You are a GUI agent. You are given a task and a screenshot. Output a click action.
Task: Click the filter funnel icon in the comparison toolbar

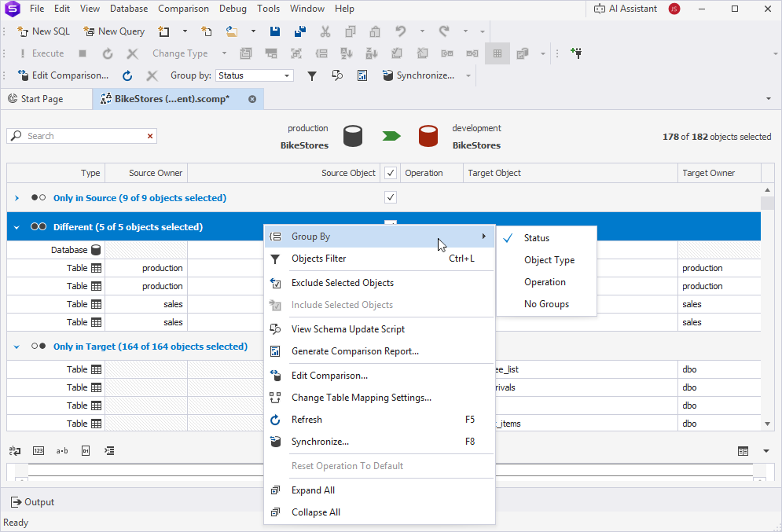point(312,75)
